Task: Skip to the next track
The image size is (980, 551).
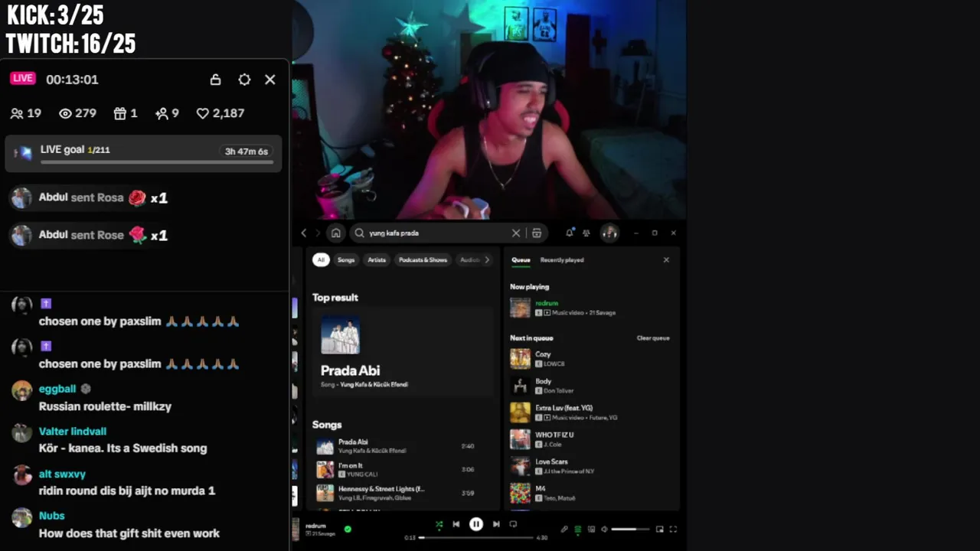Action: coord(496,524)
